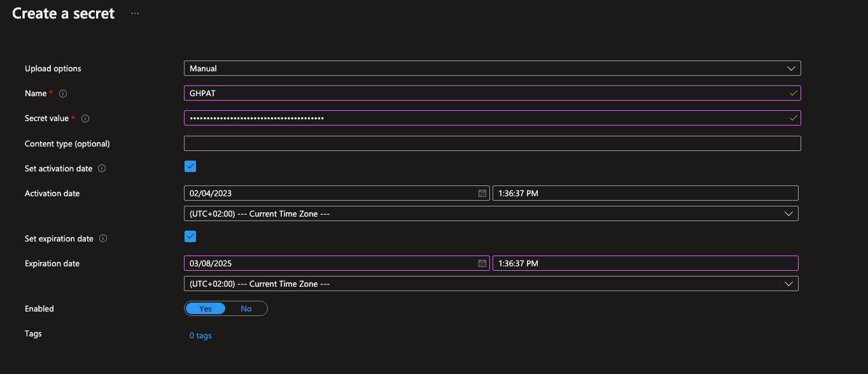Open the Expiration date calendar picker
This screenshot has width=868, height=374.
[482, 263]
